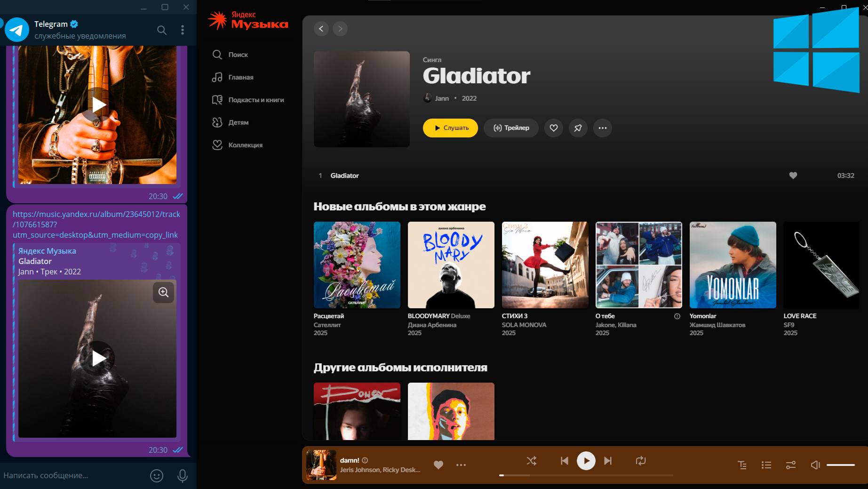The height and width of the screenshot is (489, 868).
Task: Play Gladiator preview in Telegram message
Action: (98, 358)
